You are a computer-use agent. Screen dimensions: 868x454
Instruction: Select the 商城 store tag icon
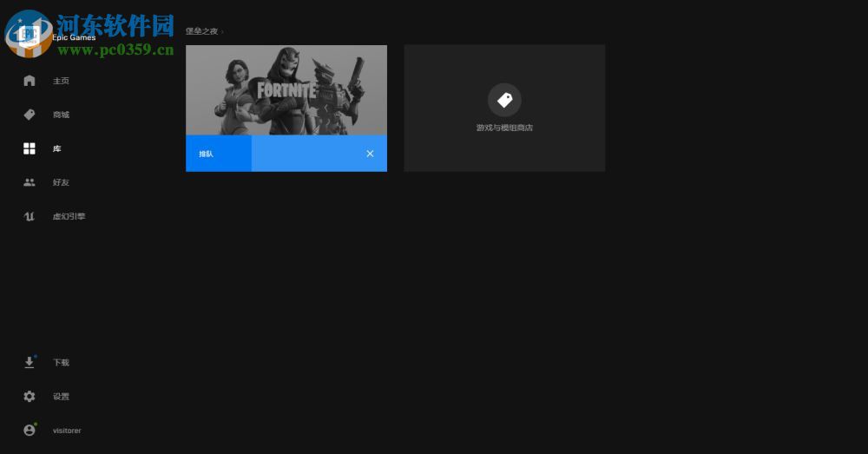tap(30, 115)
